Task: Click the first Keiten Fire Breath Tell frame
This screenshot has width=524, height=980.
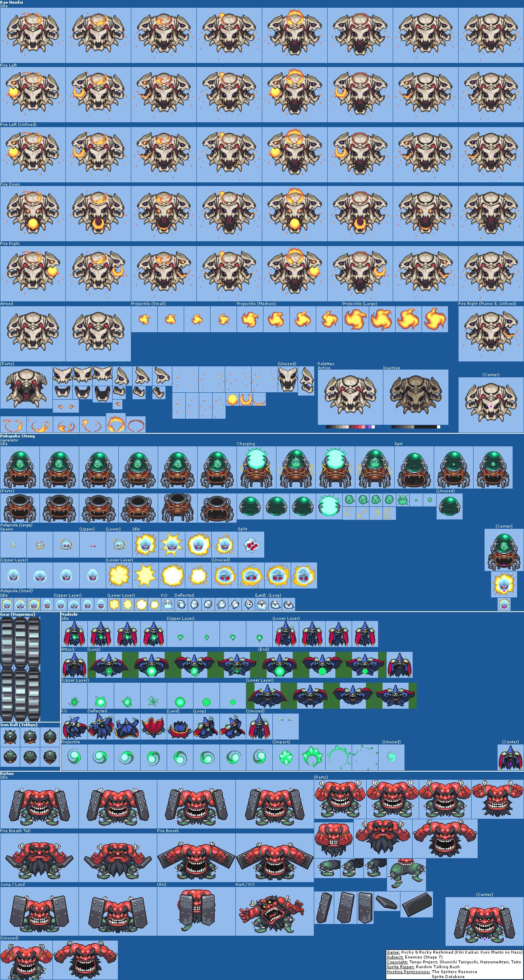Action: [39, 857]
